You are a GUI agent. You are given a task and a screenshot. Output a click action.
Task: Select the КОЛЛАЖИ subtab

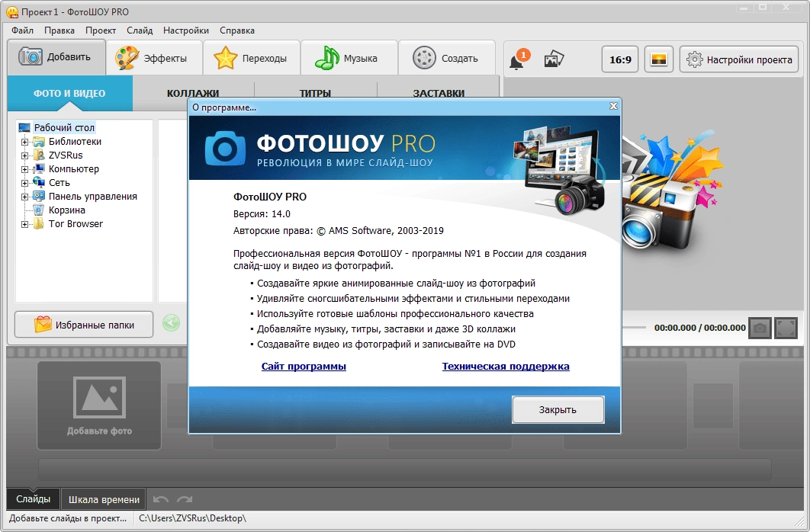[193, 94]
